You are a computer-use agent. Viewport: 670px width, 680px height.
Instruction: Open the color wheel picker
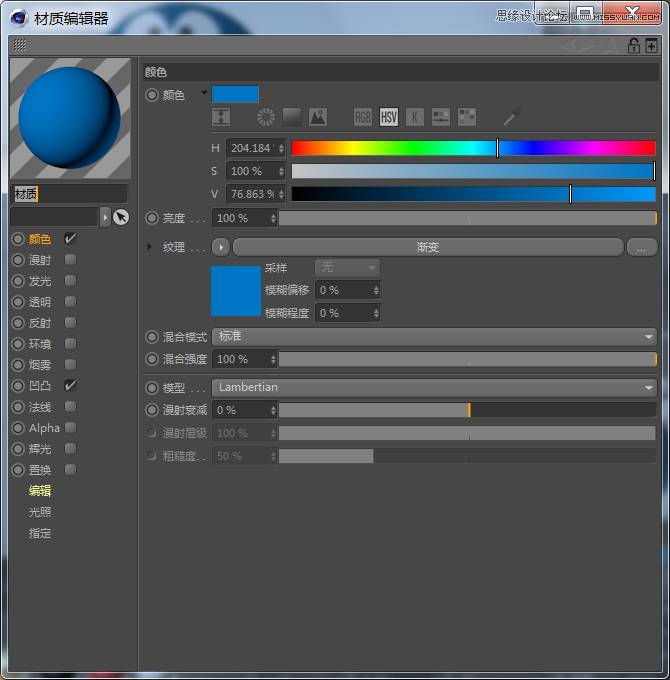pos(266,117)
